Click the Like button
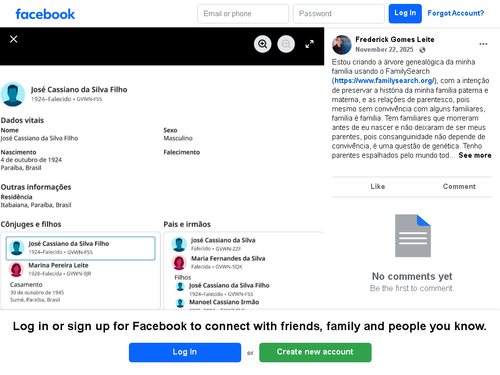 378,187
